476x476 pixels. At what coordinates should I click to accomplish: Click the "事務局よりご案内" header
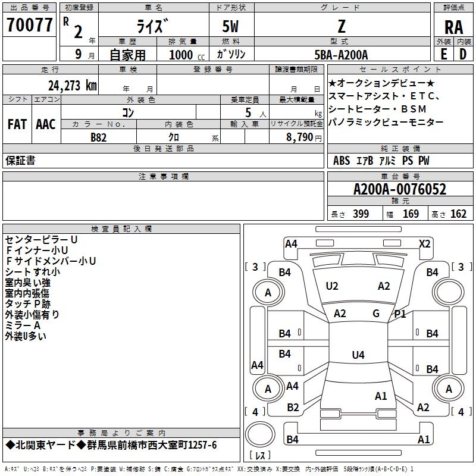[121, 433]
